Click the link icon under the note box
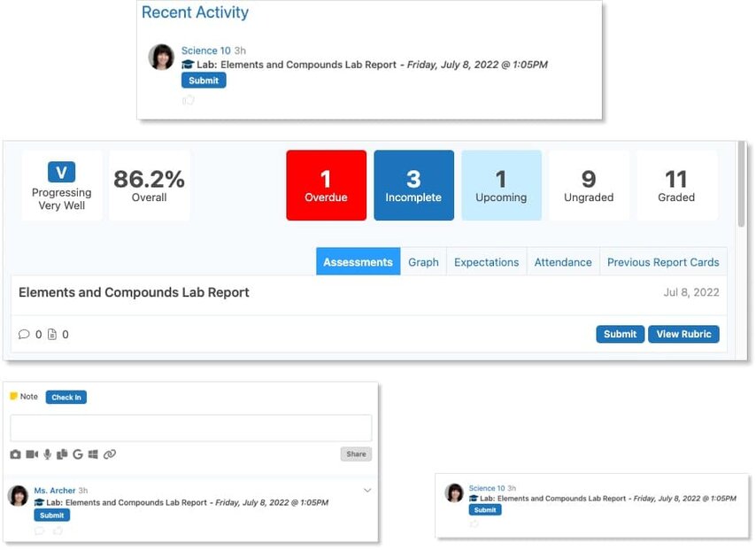 110,454
